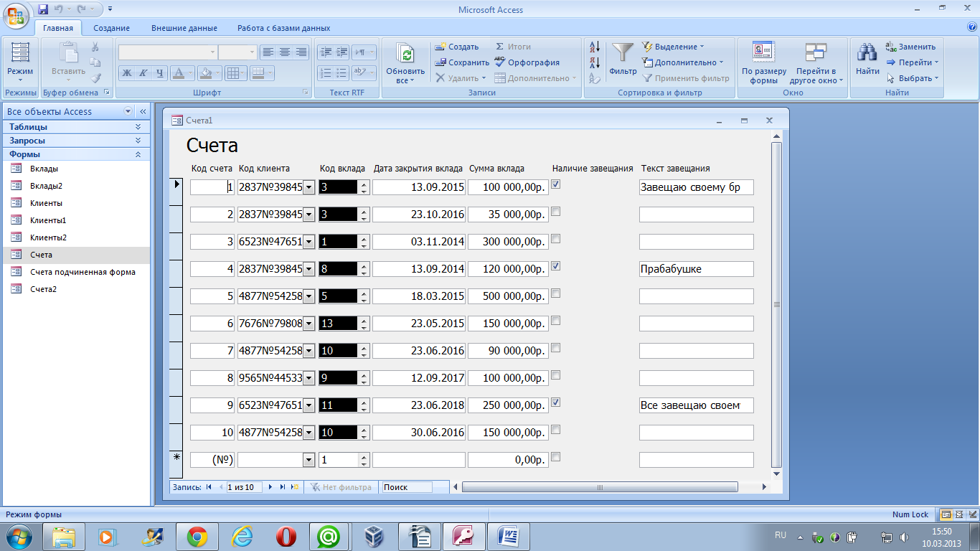Save using the quick access icon
Image resolution: width=980 pixels, height=551 pixels.
[x=43, y=9]
